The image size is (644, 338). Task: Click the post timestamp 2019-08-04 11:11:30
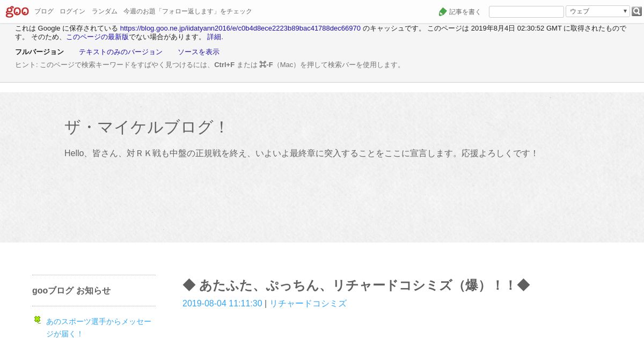point(222,304)
